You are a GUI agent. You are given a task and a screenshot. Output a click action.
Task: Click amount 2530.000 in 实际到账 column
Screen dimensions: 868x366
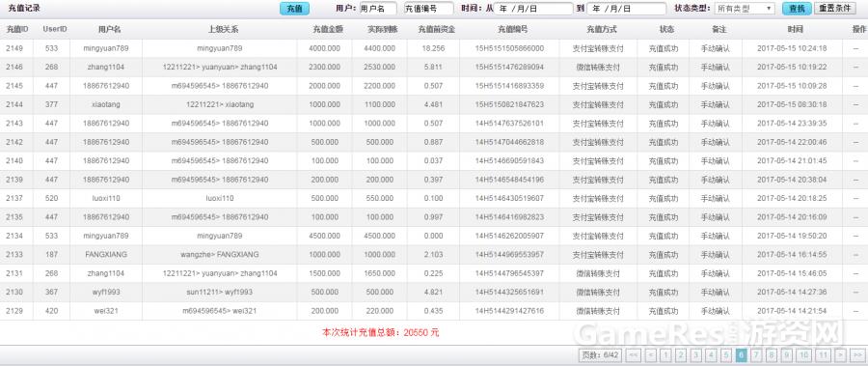pyautogui.click(x=379, y=67)
